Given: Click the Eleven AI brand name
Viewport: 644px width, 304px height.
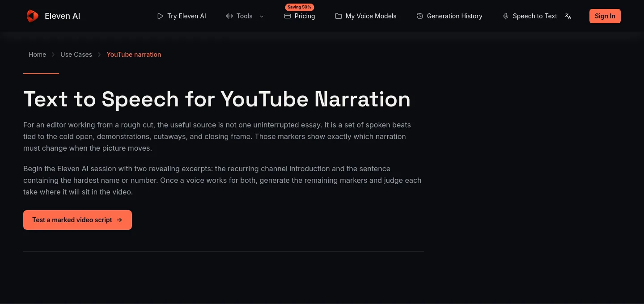Looking at the screenshot, I should point(63,16).
